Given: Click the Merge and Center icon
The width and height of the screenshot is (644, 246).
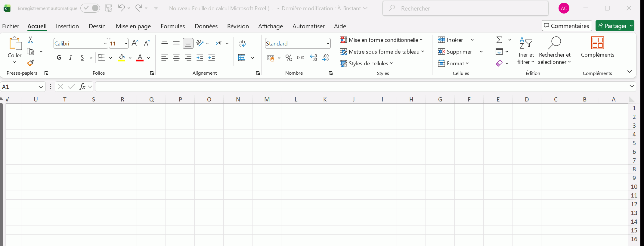Looking at the screenshot, I should coord(242,58).
